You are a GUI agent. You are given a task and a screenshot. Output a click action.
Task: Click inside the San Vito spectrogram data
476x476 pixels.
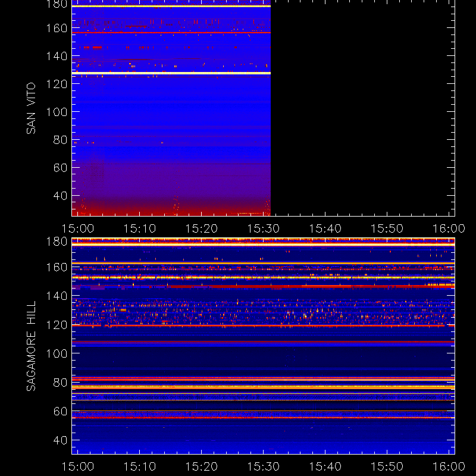pyautogui.click(x=171, y=108)
